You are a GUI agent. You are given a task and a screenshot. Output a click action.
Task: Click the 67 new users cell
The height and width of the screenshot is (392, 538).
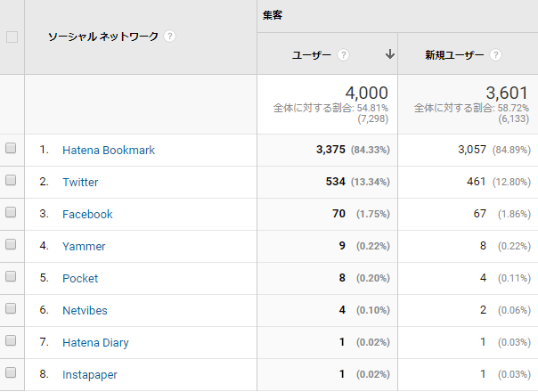pyautogui.click(x=480, y=214)
